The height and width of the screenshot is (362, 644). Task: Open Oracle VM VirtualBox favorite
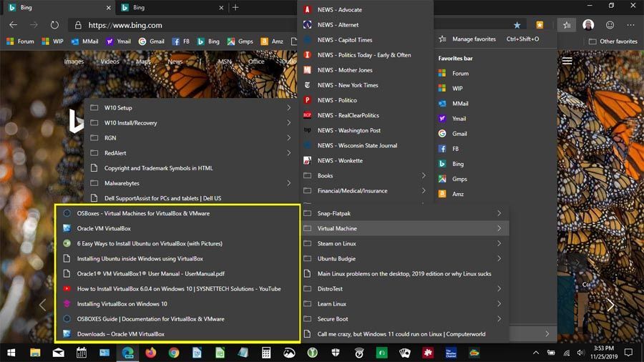coord(177,228)
